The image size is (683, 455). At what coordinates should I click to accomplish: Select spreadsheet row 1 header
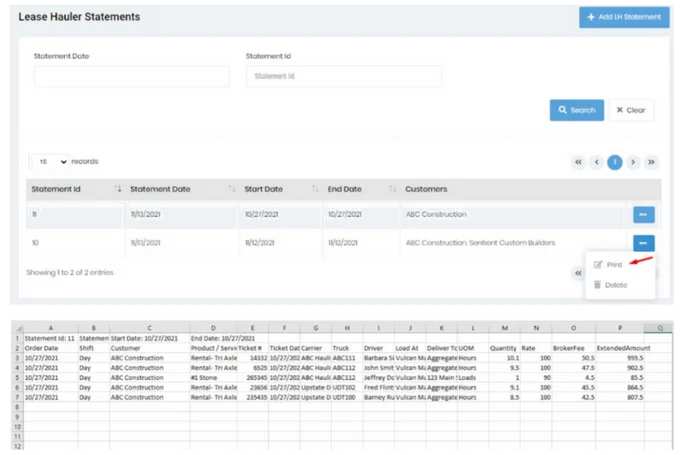(17, 338)
